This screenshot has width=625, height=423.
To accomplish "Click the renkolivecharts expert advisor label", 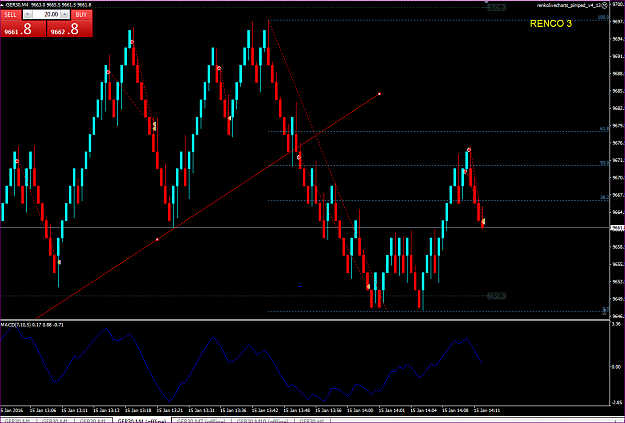I will point(568,5).
